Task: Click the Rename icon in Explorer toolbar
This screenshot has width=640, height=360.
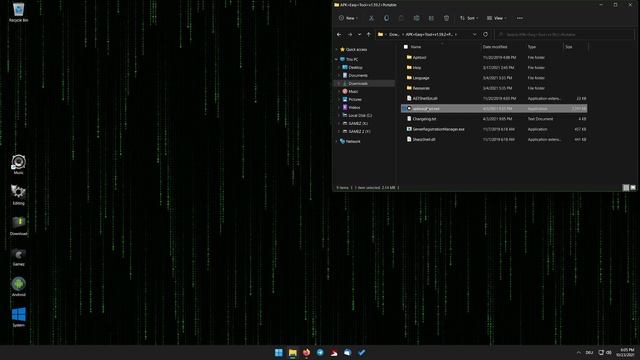Action: [416, 18]
